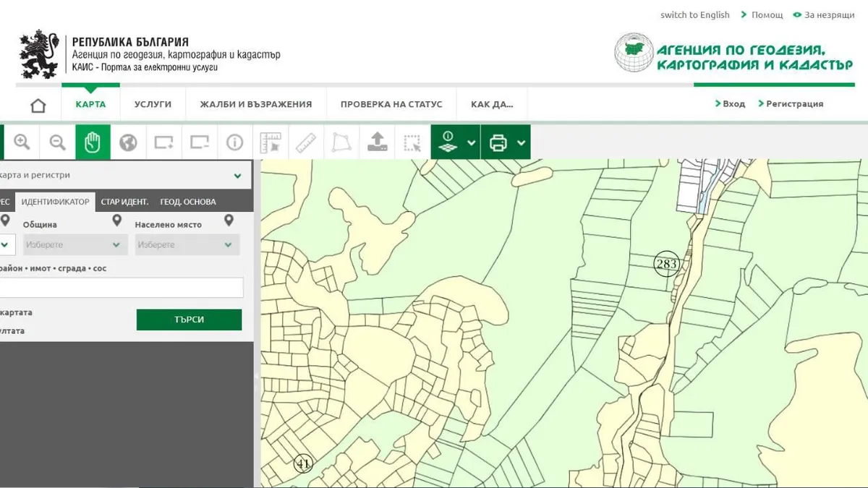
Task: Click the zoom out magnifier tool
Action: [x=58, y=142]
